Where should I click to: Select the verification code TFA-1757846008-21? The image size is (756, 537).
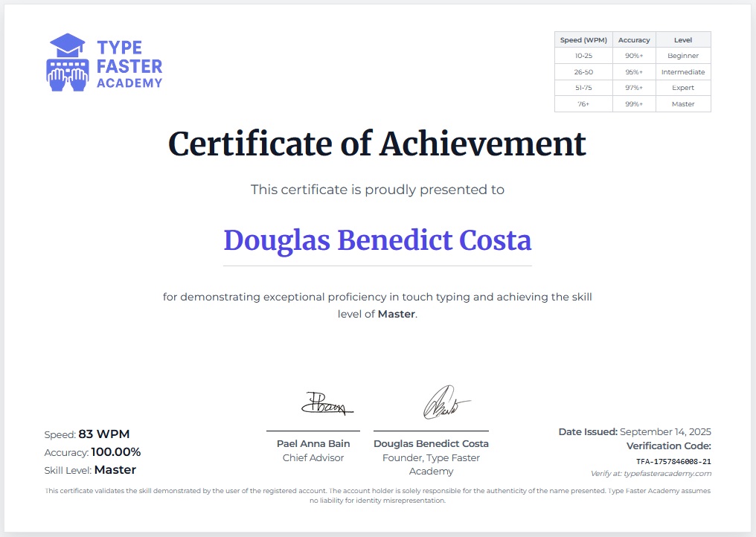click(x=673, y=461)
